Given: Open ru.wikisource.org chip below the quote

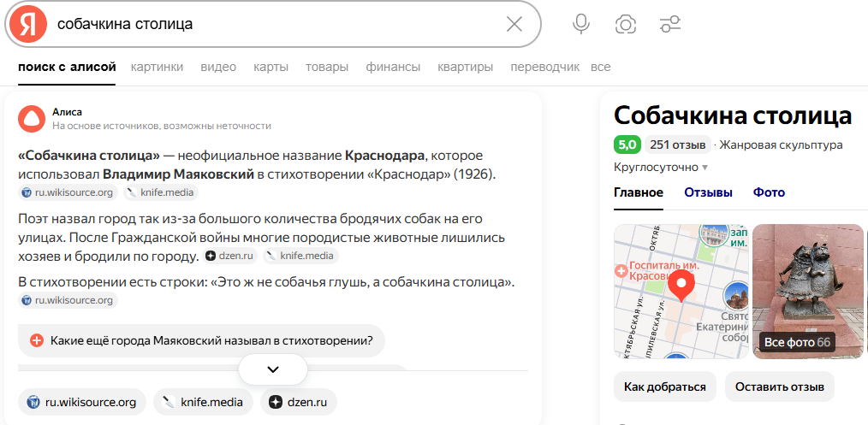Looking at the screenshot, I should (68, 300).
